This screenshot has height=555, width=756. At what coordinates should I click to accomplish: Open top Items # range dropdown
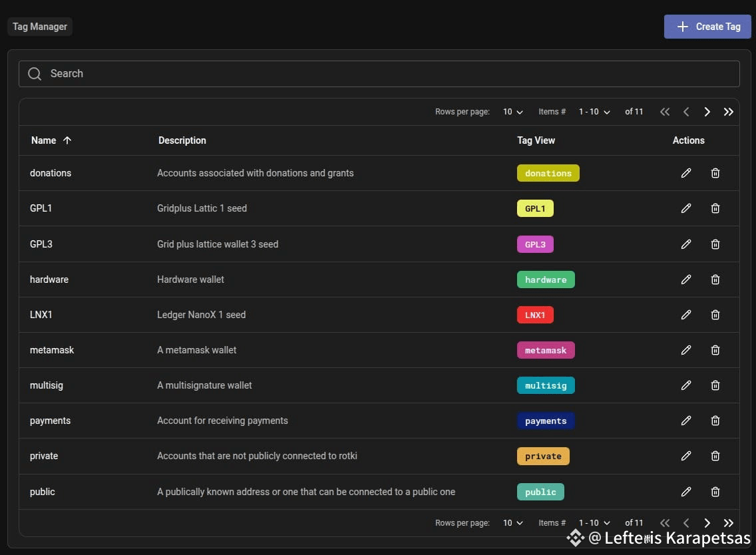[x=594, y=112]
